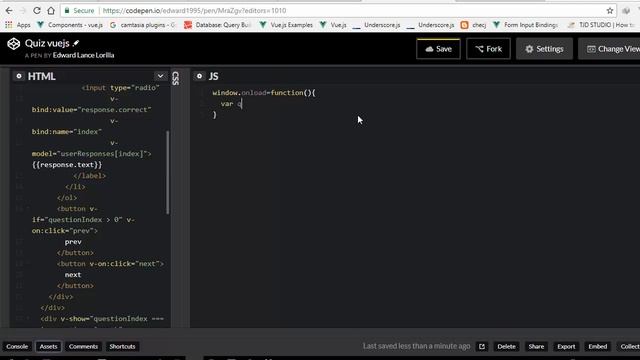
Task: Delete this pen
Action: coord(506,347)
